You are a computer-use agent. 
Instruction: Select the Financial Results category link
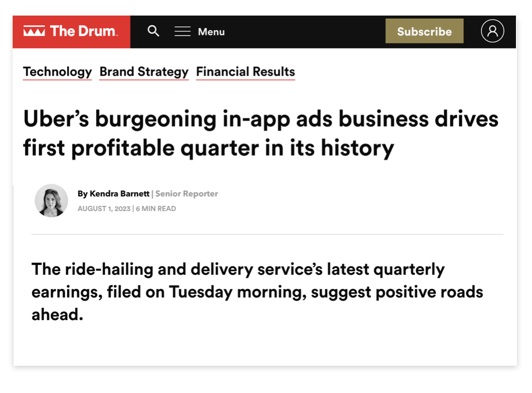tap(246, 72)
